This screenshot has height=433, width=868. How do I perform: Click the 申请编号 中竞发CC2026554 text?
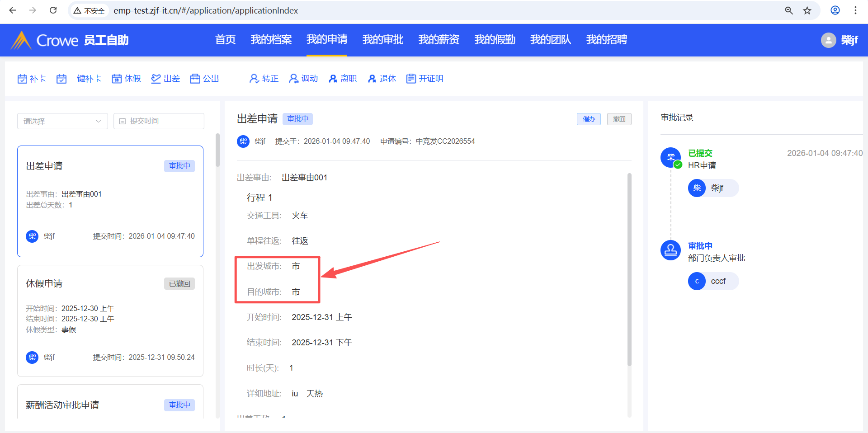pos(428,141)
